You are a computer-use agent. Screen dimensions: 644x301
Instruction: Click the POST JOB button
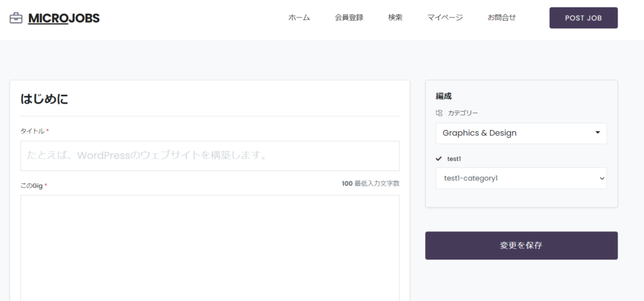point(583,18)
